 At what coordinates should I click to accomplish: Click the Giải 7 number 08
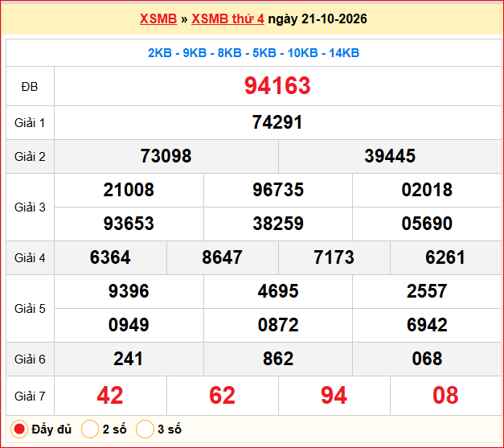(445, 396)
